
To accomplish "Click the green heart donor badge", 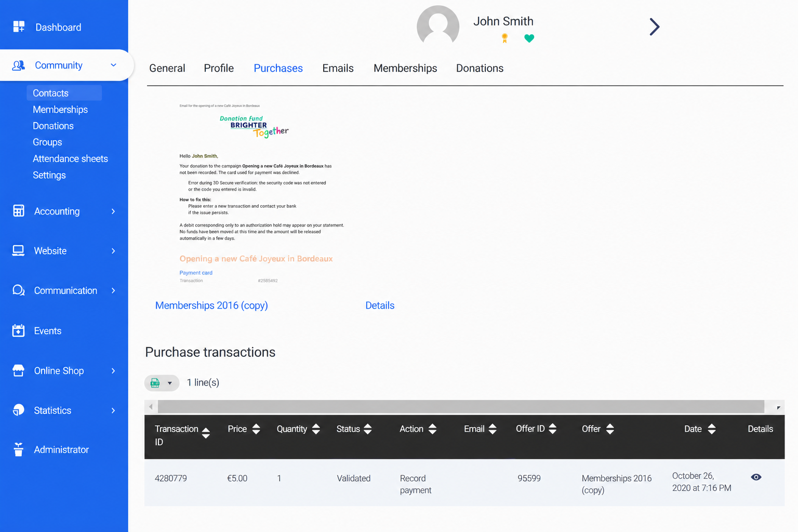I will pos(529,38).
